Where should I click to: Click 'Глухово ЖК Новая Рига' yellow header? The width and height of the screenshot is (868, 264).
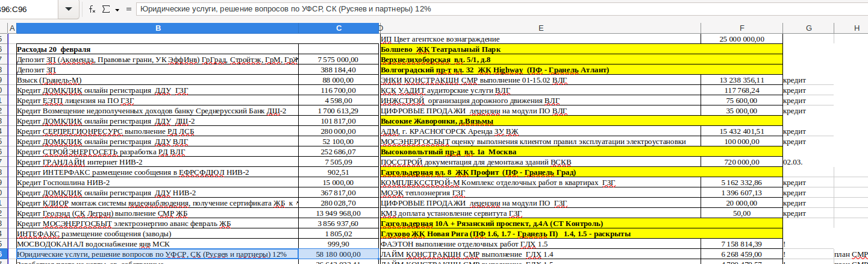pos(581,234)
